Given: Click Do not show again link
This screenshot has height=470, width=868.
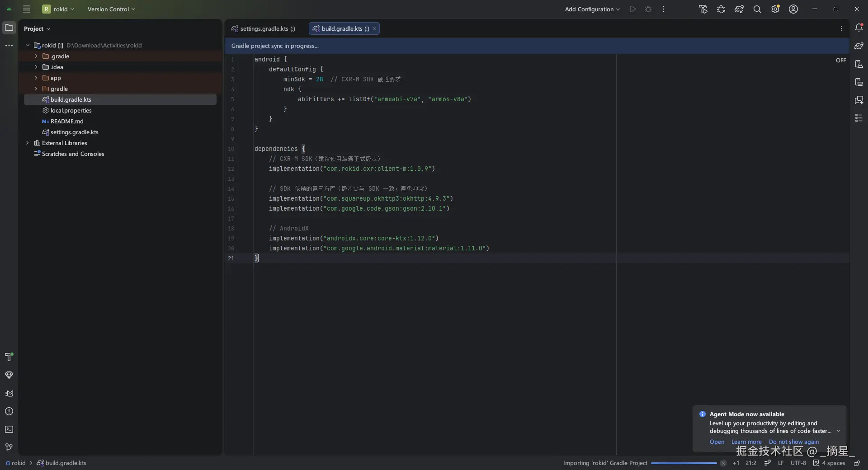Looking at the screenshot, I should 794,442.
